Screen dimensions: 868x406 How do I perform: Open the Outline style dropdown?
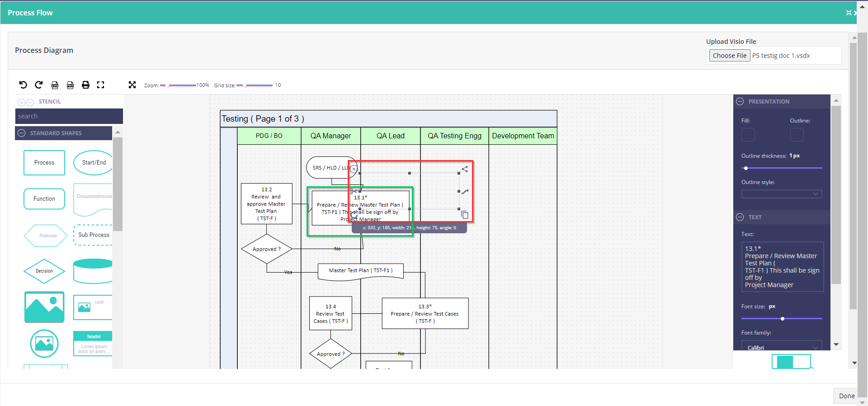[x=782, y=194]
